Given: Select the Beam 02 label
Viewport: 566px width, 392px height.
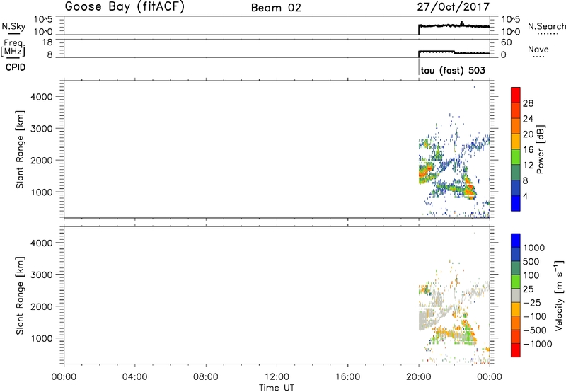Looking at the screenshot, I should pyautogui.click(x=276, y=8).
